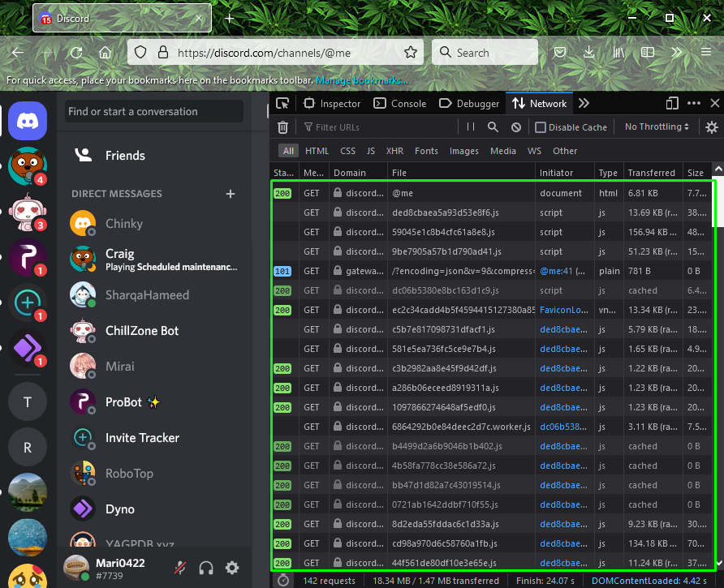Viewport: 724px width, 588px height.
Task: Filter requests by HTML
Action: pyautogui.click(x=317, y=151)
